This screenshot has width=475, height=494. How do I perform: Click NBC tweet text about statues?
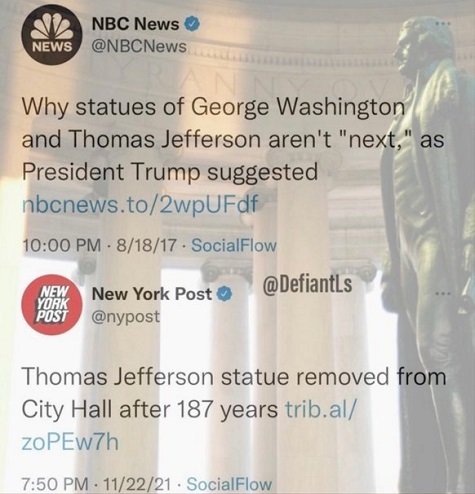point(233,139)
